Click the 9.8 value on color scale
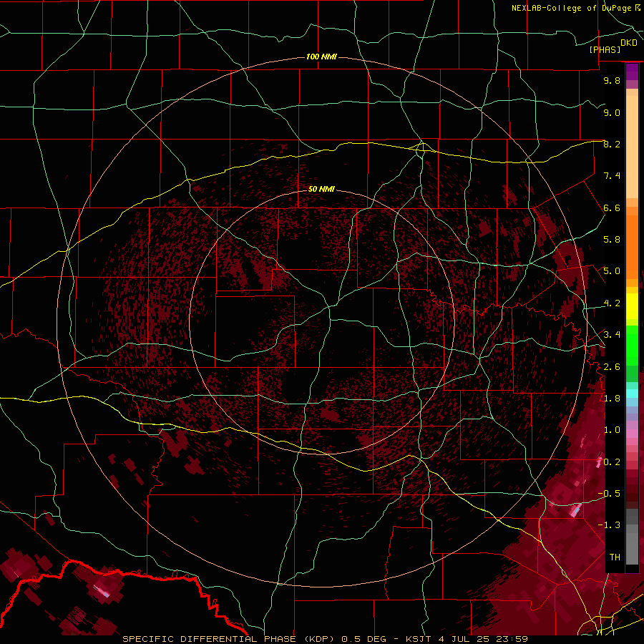This screenshot has width=644, height=644. pyautogui.click(x=612, y=80)
